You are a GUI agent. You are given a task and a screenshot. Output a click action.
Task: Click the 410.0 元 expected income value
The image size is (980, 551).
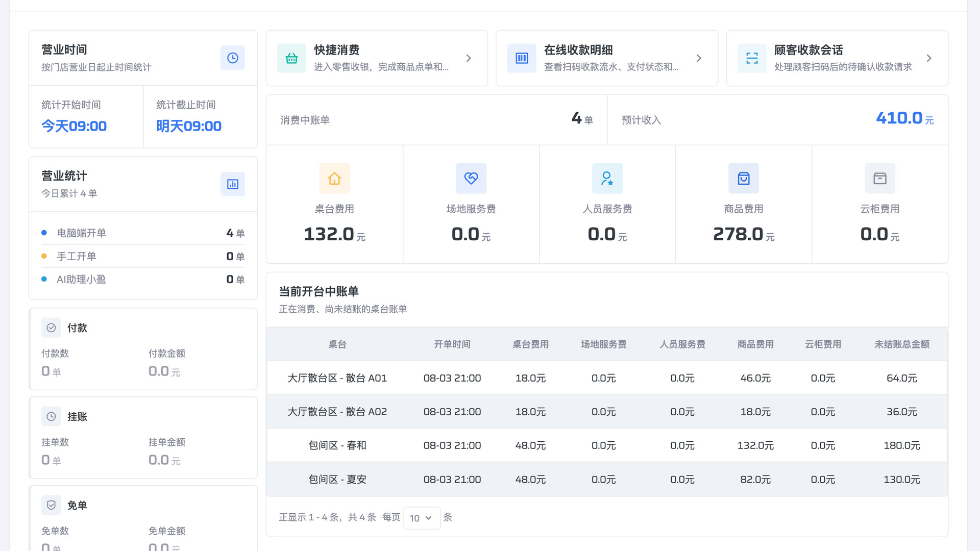pyautogui.click(x=905, y=118)
